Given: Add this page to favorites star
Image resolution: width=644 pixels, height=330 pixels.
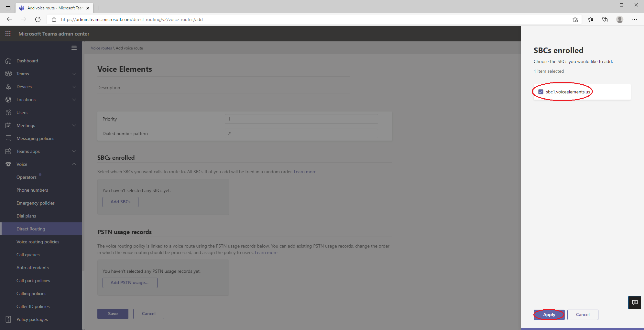Looking at the screenshot, I should click(575, 19).
